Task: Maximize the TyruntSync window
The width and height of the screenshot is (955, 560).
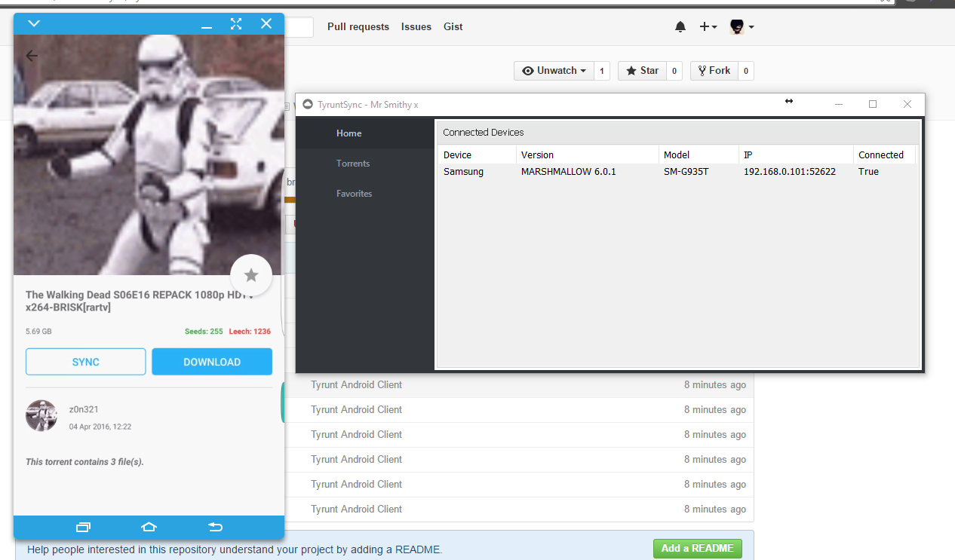Action: [873, 104]
